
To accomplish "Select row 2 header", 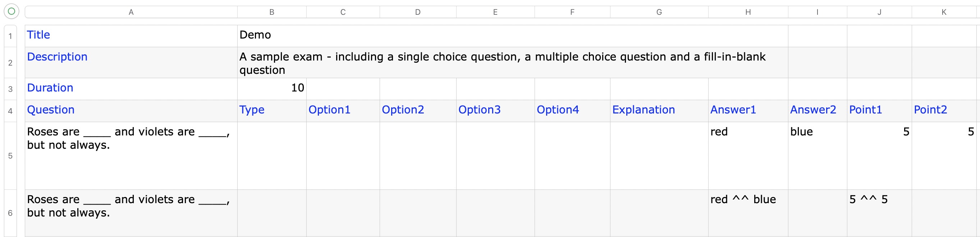I will 10,62.
